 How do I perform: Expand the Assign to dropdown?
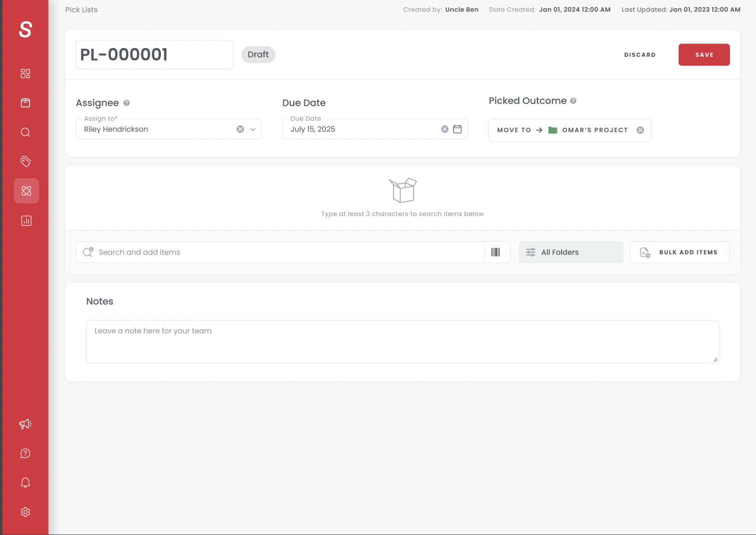click(x=253, y=129)
